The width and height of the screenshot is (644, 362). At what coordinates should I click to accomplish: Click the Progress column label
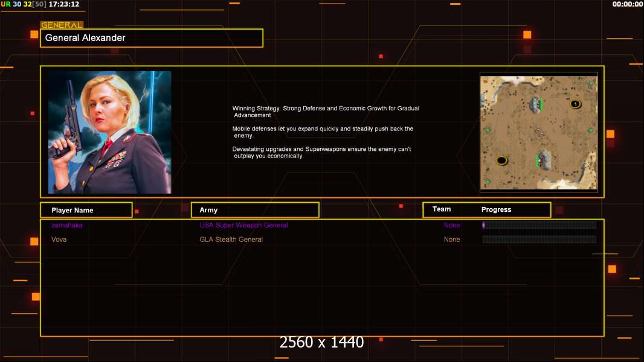tap(496, 209)
